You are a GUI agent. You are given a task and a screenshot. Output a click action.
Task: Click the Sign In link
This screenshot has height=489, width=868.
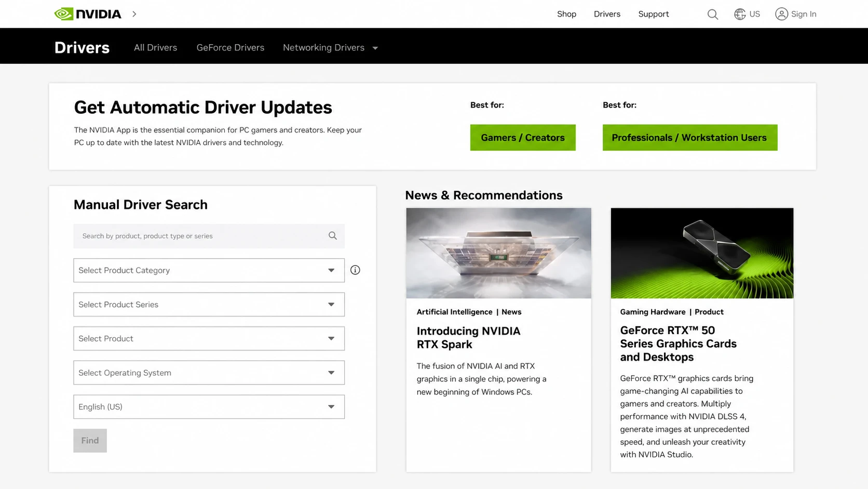coord(804,14)
